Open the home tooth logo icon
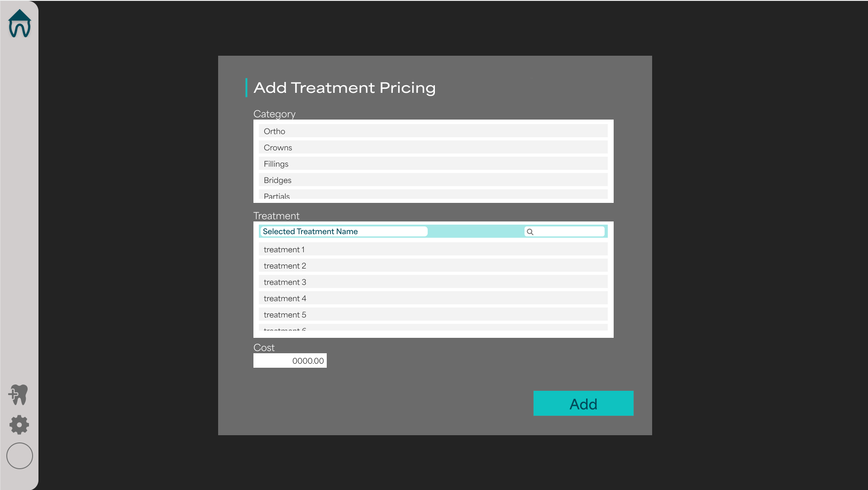The height and width of the screenshot is (490, 868). tap(19, 24)
